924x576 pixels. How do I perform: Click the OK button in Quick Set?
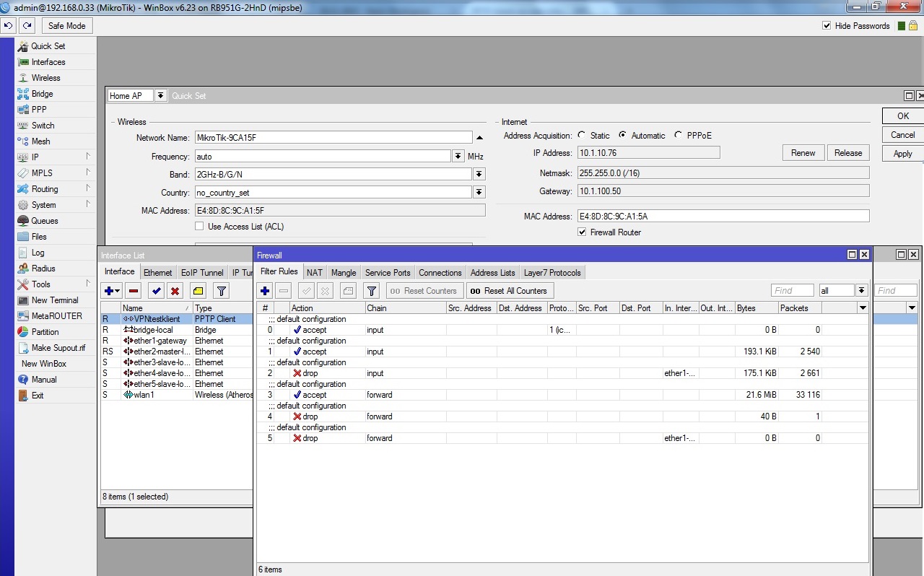click(x=902, y=115)
